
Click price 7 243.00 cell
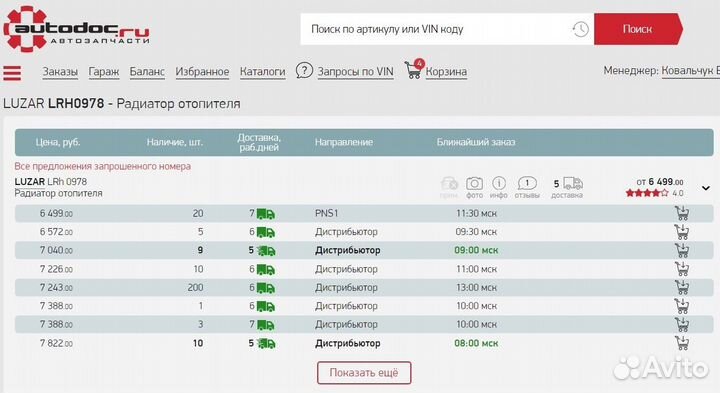point(56,287)
